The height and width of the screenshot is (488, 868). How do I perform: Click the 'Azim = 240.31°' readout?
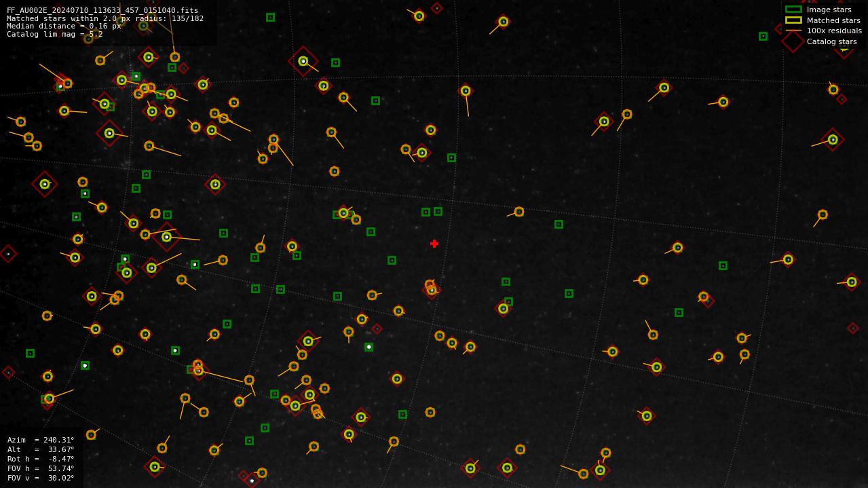tap(41, 440)
